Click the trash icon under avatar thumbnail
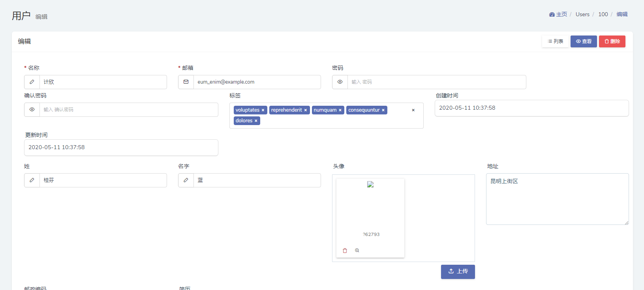This screenshot has width=644, height=290. point(345,251)
